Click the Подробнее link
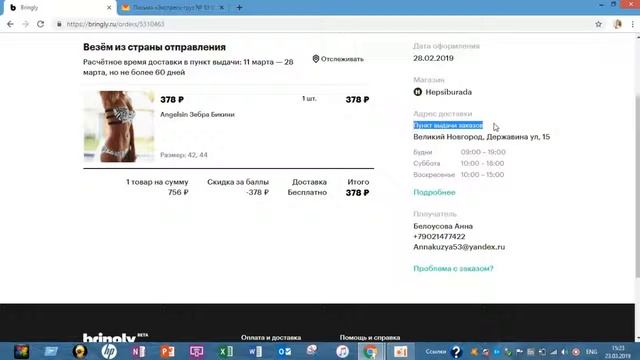This screenshot has width=640, height=360. [x=434, y=192]
